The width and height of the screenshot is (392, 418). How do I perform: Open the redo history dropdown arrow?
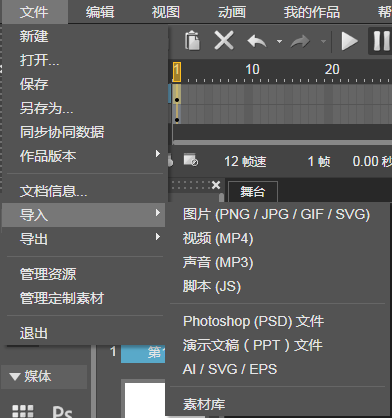[323, 42]
